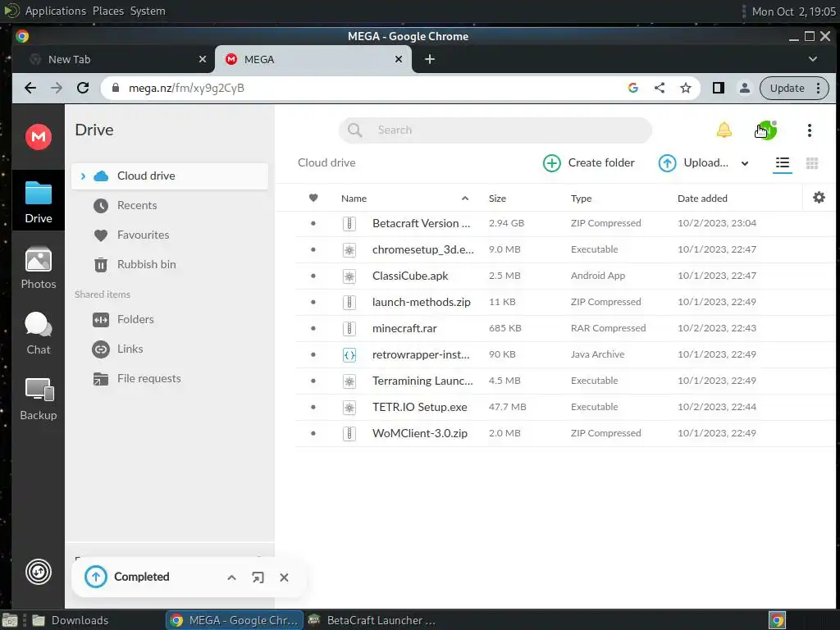
Task: Select Terramining Launc... file
Action: pyautogui.click(x=565, y=381)
